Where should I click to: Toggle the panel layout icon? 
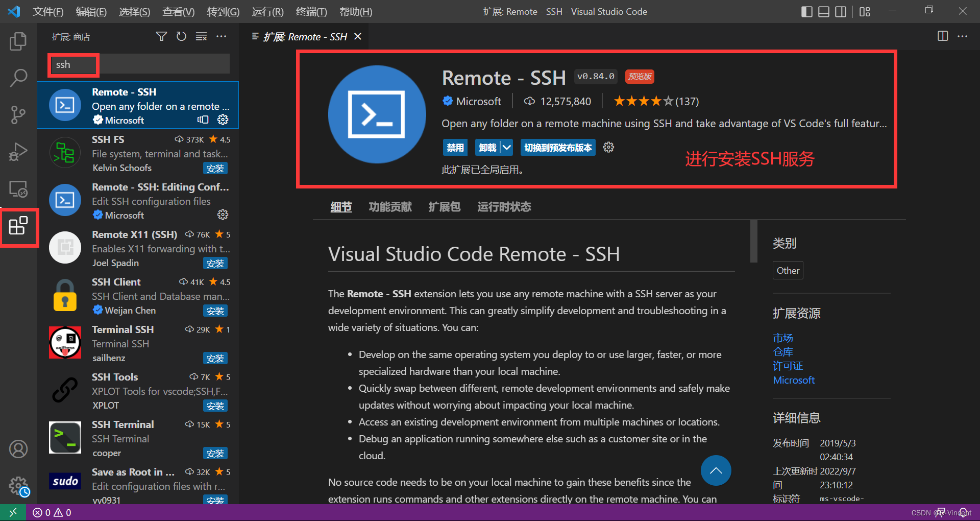click(823, 11)
